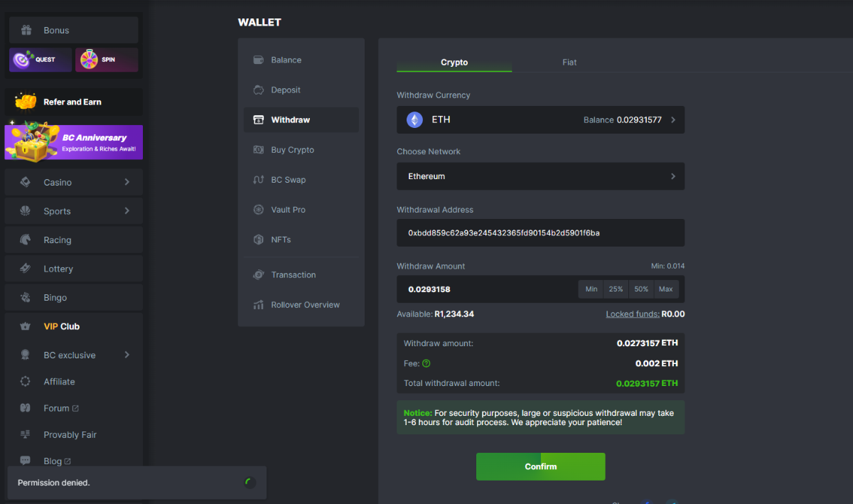
Task: Open the ETH withdraw currency dropdown
Action: point(540,120)
